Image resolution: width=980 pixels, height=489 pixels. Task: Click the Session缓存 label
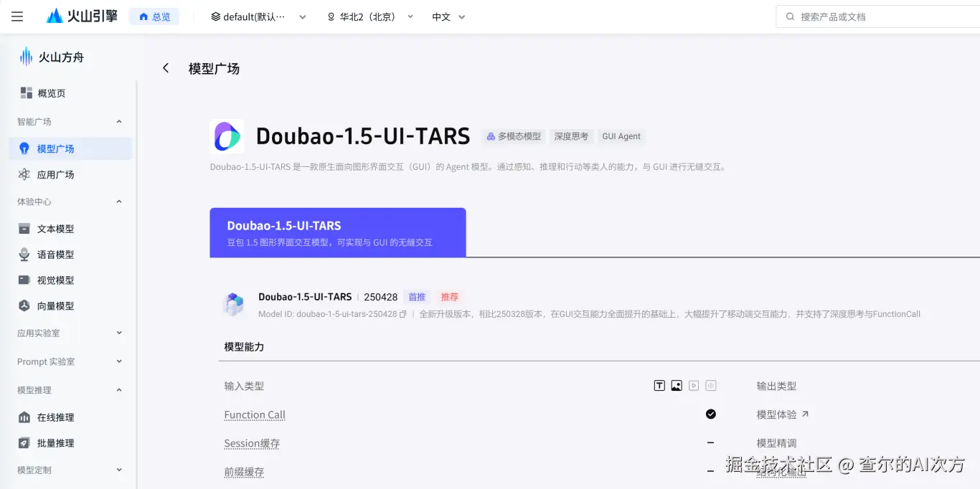(x=252, y=443)
